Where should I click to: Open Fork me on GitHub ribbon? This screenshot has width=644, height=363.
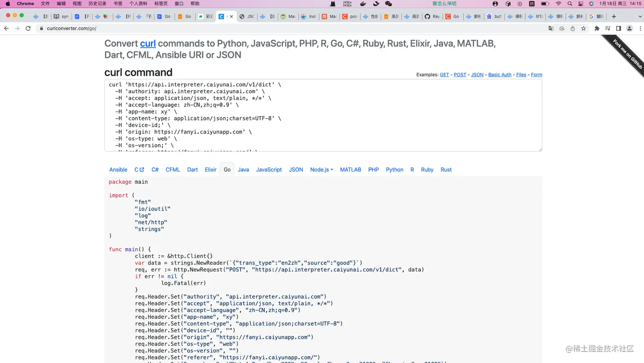tap(627, 54)
